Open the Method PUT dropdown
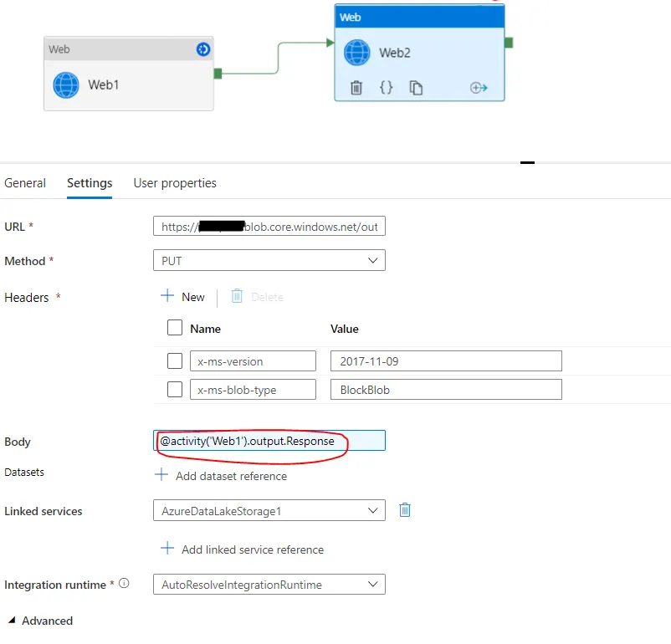 pos(269,260)
